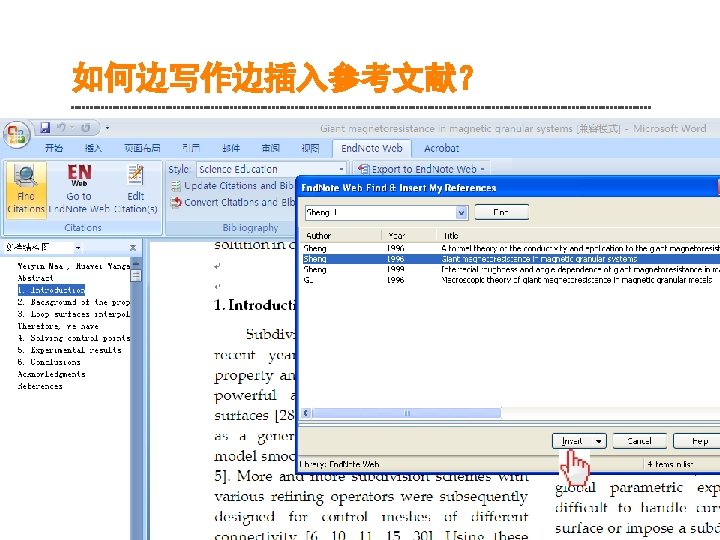The height and width of the screenshot is (540, 720).
Task: Open the 邮件 ribbon tab
Action: (x=231, y=148)
